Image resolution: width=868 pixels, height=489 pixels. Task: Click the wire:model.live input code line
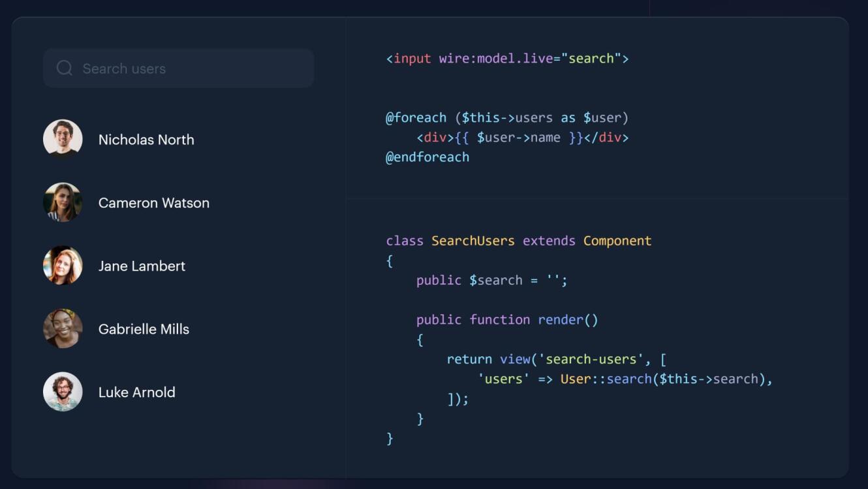(x=507, y=59)
